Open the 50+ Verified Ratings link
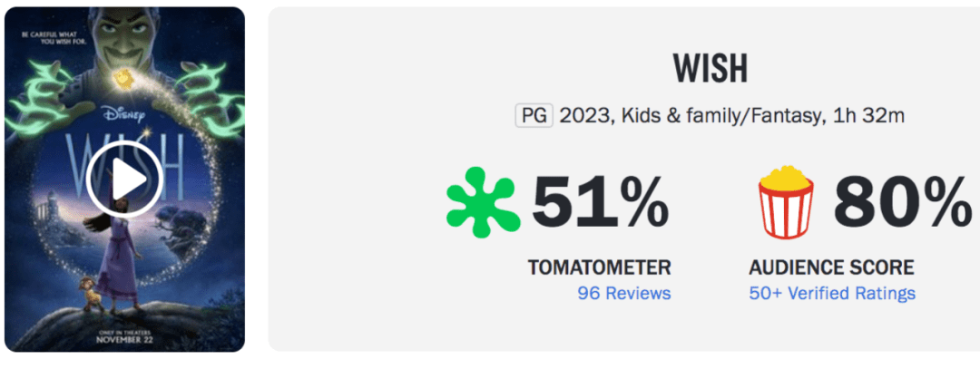The width and height of the screenshot is (980, 369). coord(831,294)
